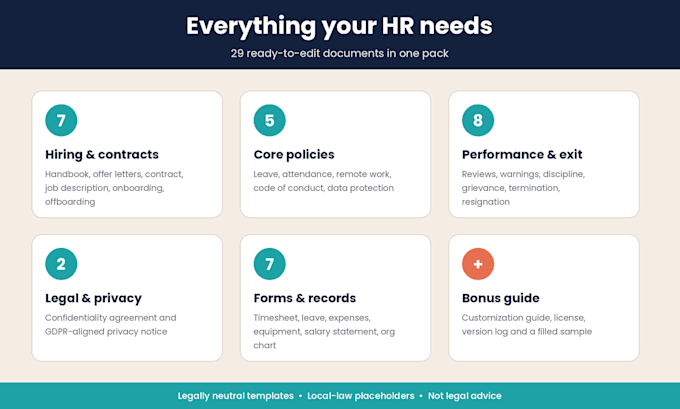This screenshot has height=409, width=680.
Task: Click the Timesheet, leave, expenses description
Action: pos(324,331)
